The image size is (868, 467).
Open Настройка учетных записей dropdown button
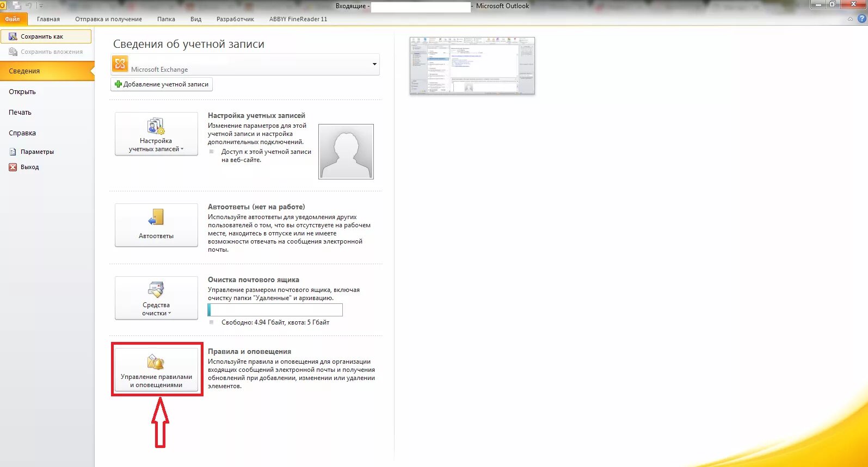pyautogui.click(x=156, y=134)
